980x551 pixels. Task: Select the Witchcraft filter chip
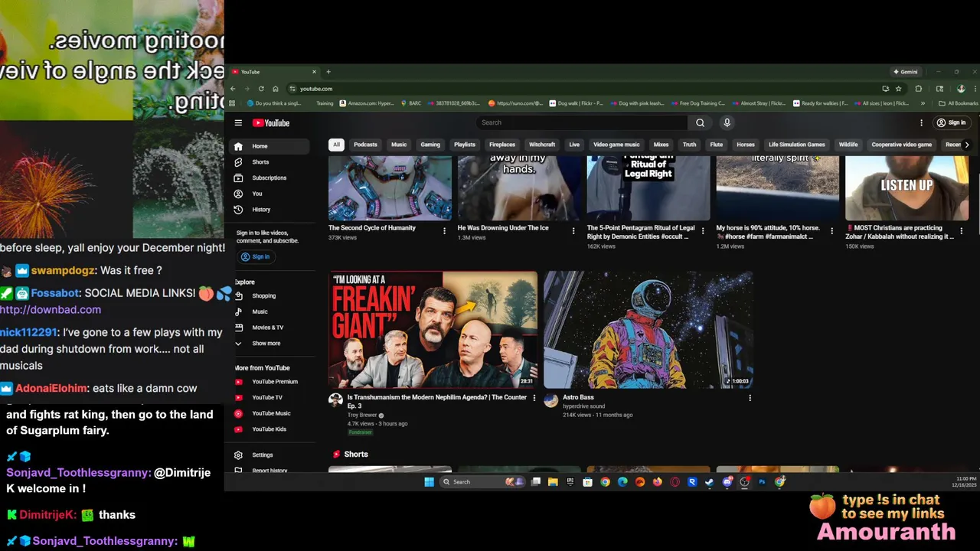[542, 145]
